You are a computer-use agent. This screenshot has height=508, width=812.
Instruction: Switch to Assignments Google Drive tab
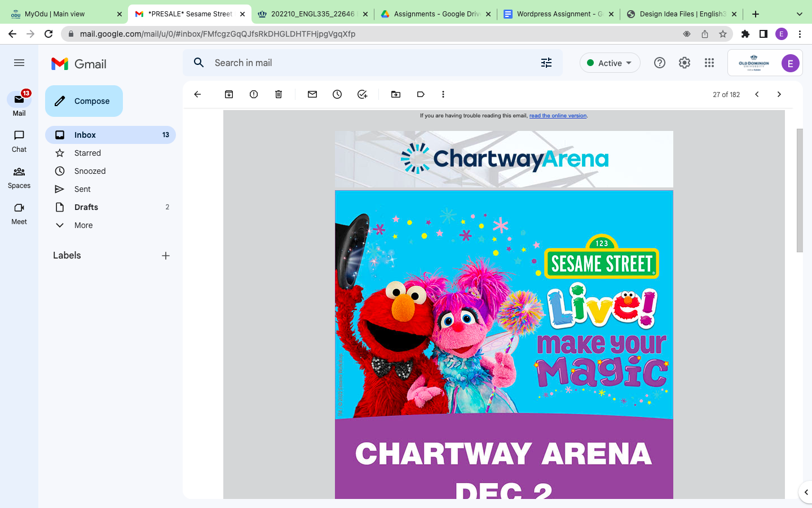pos(435,14)
